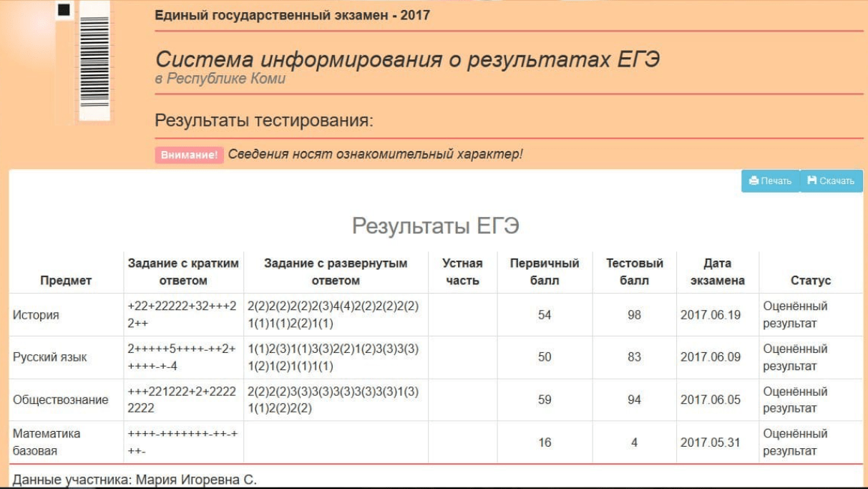Image resolution: width=868 pixels, height=489 pixels.
Task: Select the 'Обществознание' subject cell
Action: 61,400
